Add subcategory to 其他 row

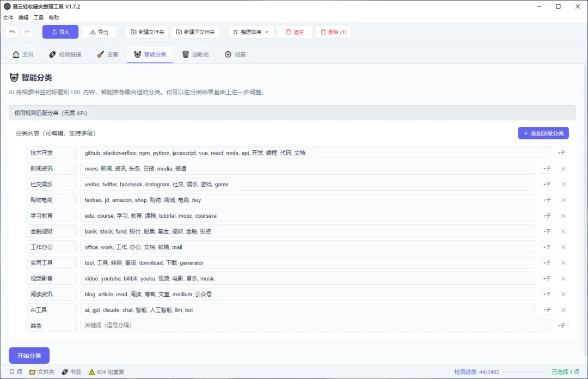click(x=561, y=326)
